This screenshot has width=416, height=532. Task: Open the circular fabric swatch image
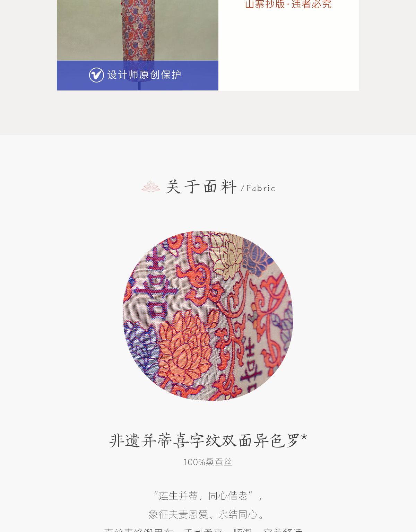208,316
